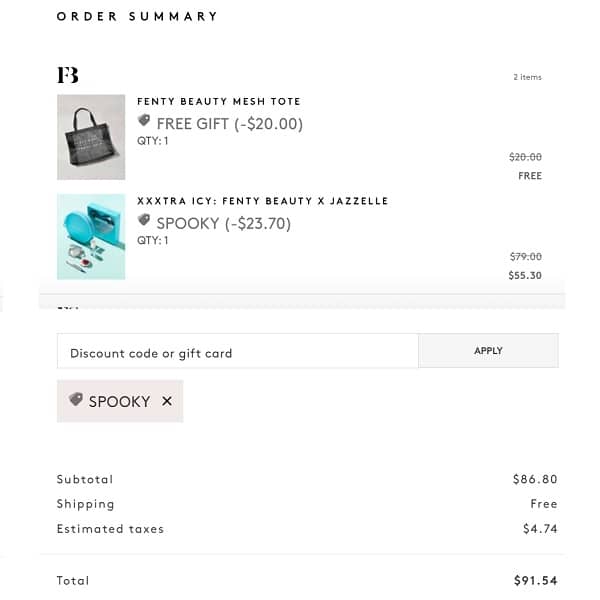Click the tag icon beside FREE GIFT
The image size is (600, 600).
[x=144, y=122]
